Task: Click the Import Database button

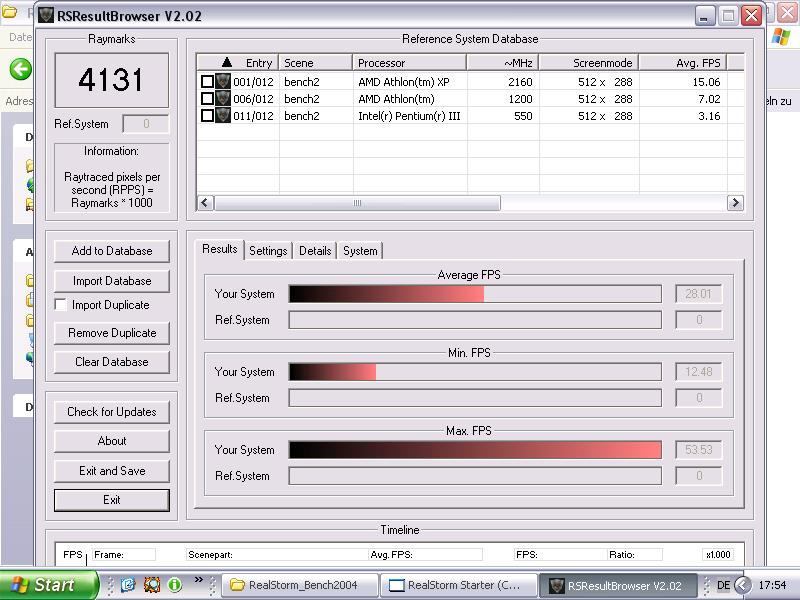Action: pos(112,281)
